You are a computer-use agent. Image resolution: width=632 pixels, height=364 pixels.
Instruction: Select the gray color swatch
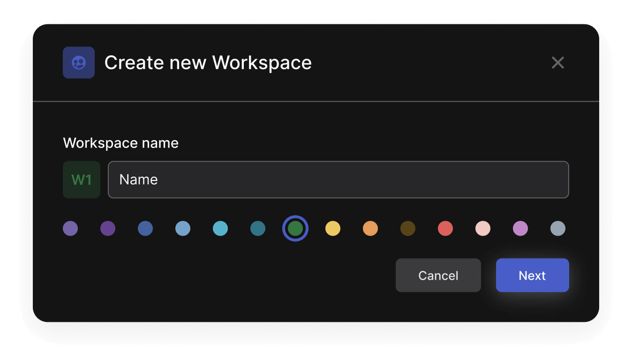coord(558,229)
